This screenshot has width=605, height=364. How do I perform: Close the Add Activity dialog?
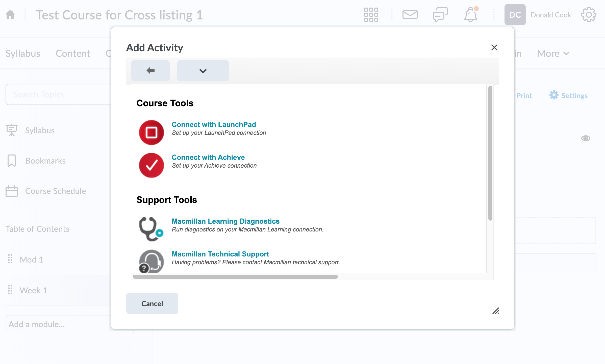tap(494, 47)
